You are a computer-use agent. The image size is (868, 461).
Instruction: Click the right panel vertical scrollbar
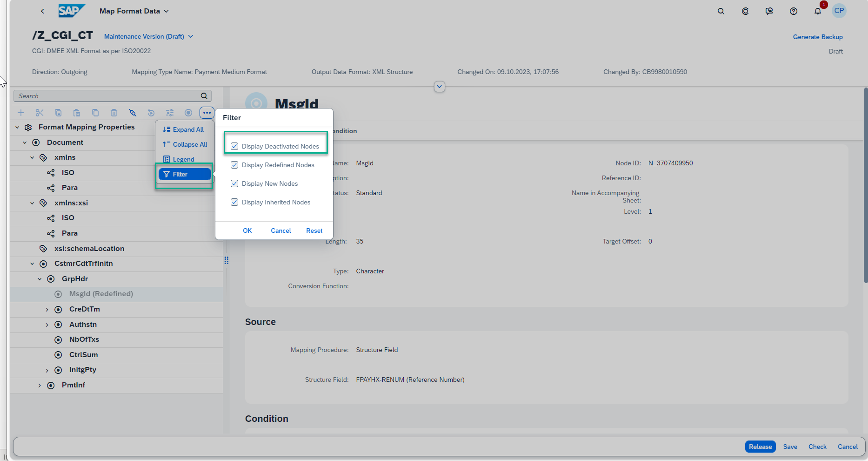(866, 185)
